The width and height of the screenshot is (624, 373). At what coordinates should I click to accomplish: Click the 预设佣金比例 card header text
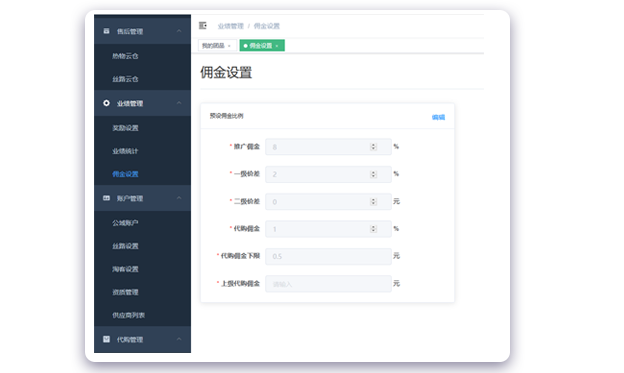point(226,116)
